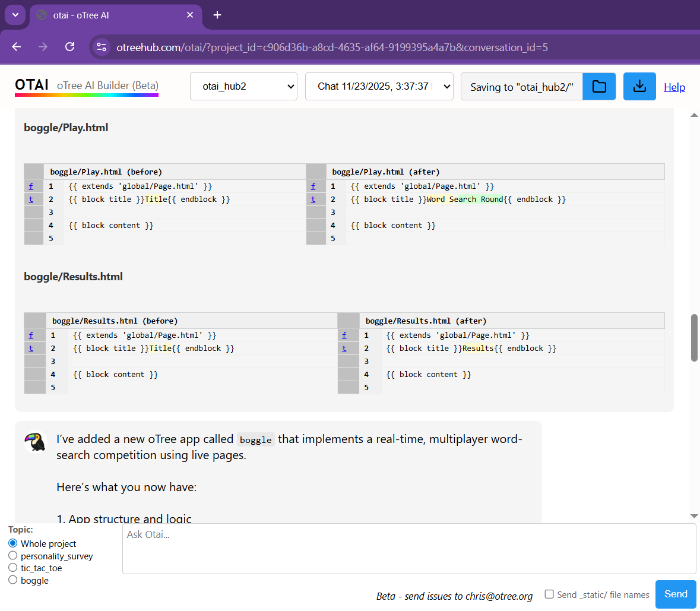Enable Send _static/ file names checkbox
Screen dimensions: 700x611
pos(549,594)
